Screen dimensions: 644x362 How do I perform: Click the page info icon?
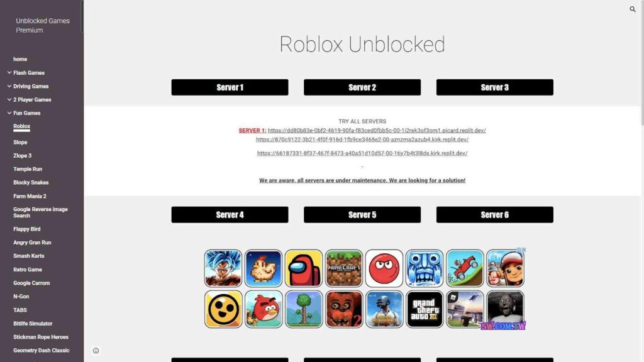(x=96, y=351)
